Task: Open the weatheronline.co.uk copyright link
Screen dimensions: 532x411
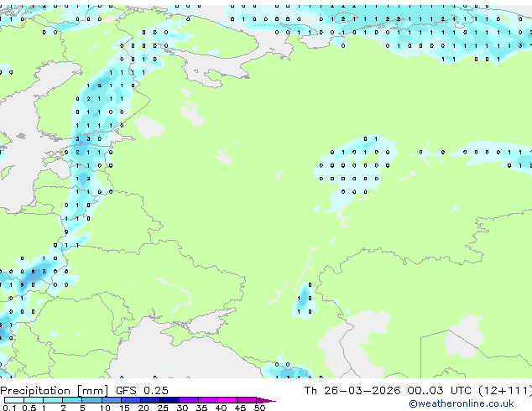Action: click(x=461, y=403)
